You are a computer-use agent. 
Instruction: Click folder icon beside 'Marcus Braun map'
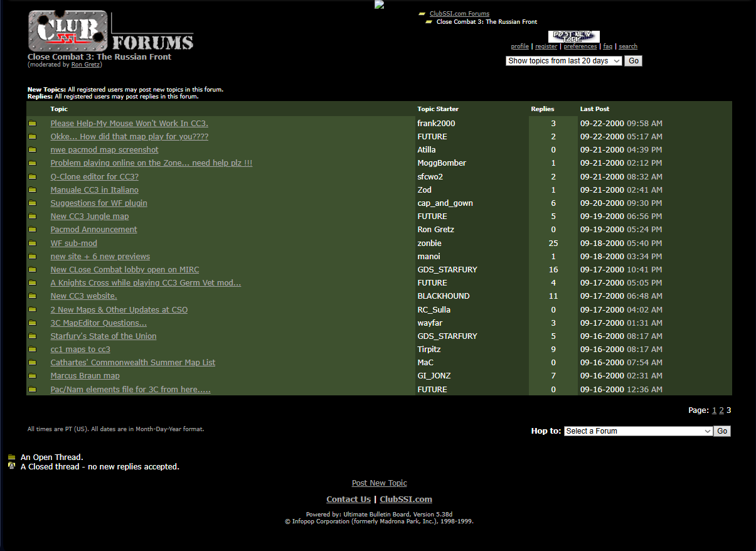pyautogui.click(x=32, y=376)
